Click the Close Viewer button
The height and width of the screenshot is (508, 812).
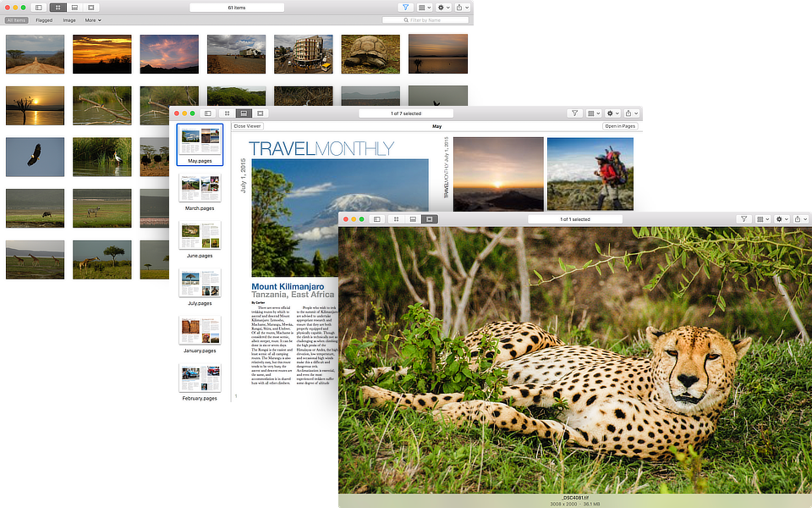click(247, 125)
